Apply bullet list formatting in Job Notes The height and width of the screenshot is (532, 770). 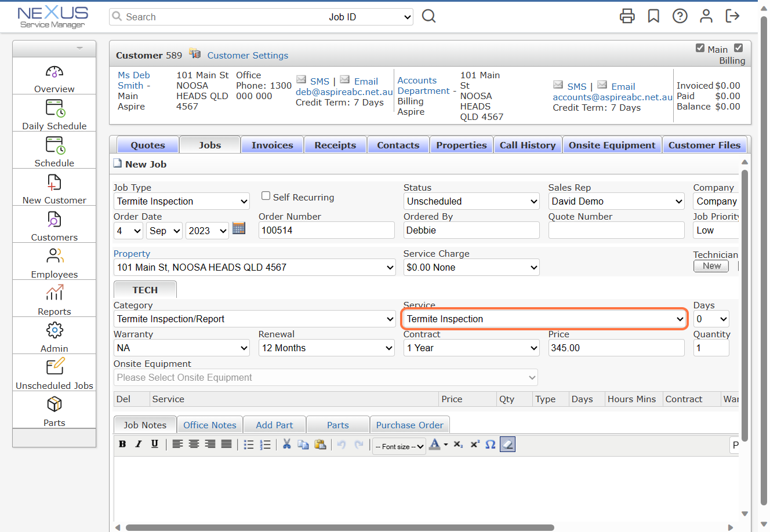(x=249, y=444)
